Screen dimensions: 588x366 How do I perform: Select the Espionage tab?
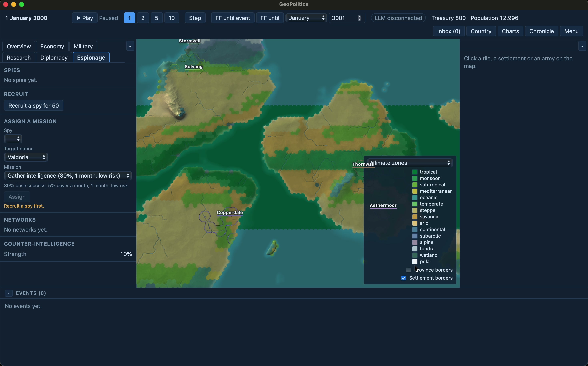tap(91, 58)
